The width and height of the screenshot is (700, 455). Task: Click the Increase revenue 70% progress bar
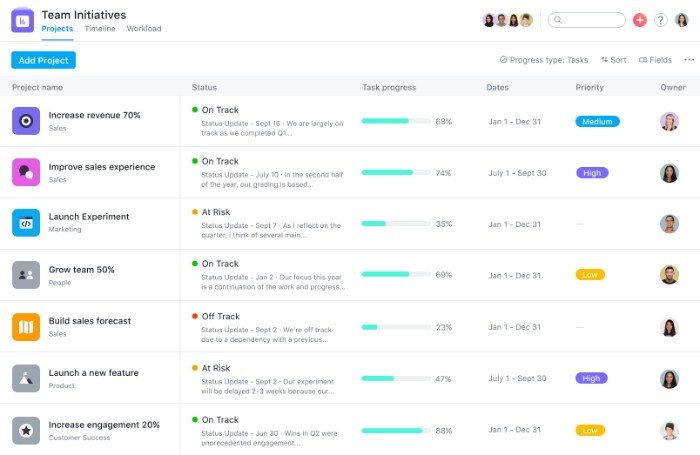click(x=395, y=122)
